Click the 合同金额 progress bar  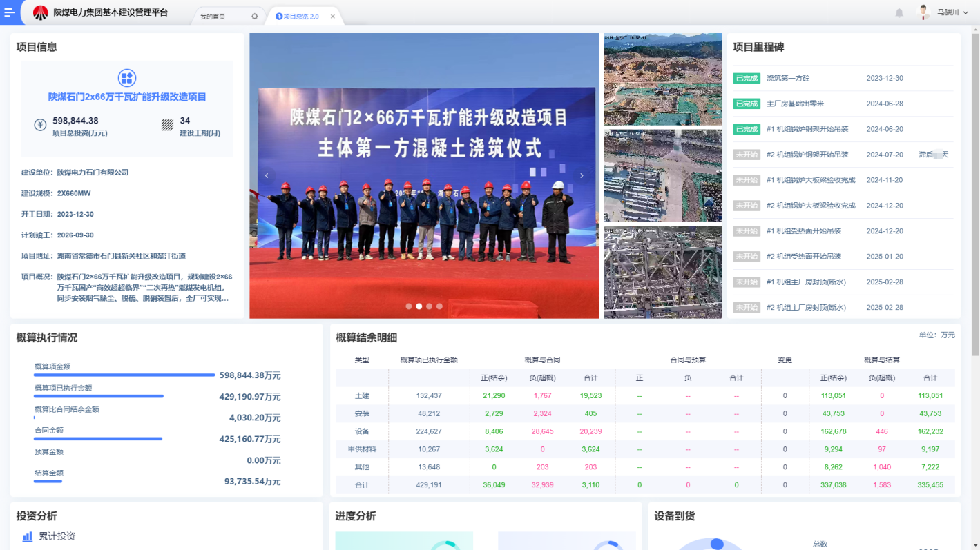[98, 438]
